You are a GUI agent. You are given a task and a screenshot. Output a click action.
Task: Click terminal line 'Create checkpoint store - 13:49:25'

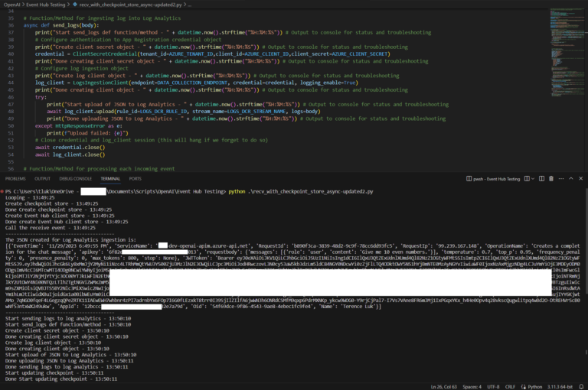[52, 203]
